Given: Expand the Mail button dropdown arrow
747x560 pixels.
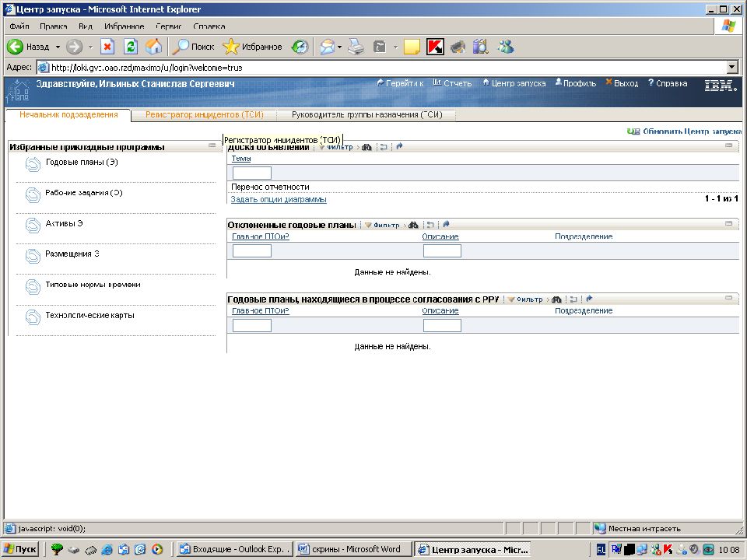Looking at the screenshot, I should (340, 47).
